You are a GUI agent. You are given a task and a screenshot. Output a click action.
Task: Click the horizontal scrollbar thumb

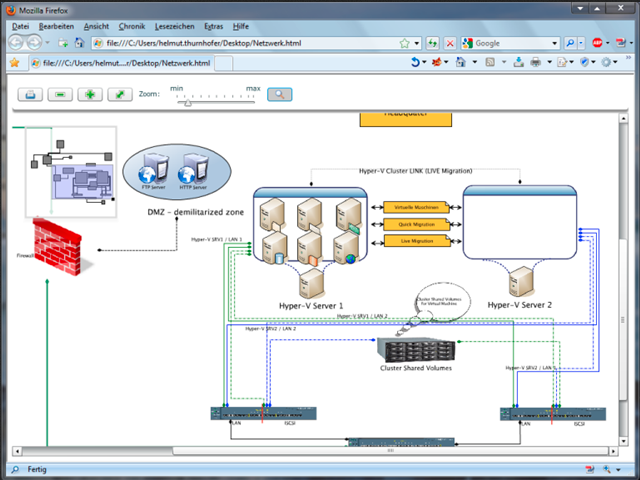tap(390, 451)
